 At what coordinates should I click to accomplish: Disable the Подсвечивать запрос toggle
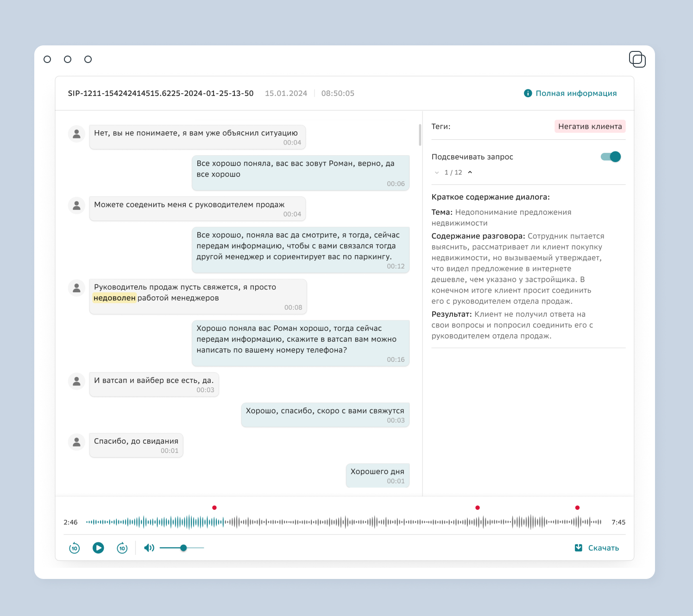(x=611, y=157)
